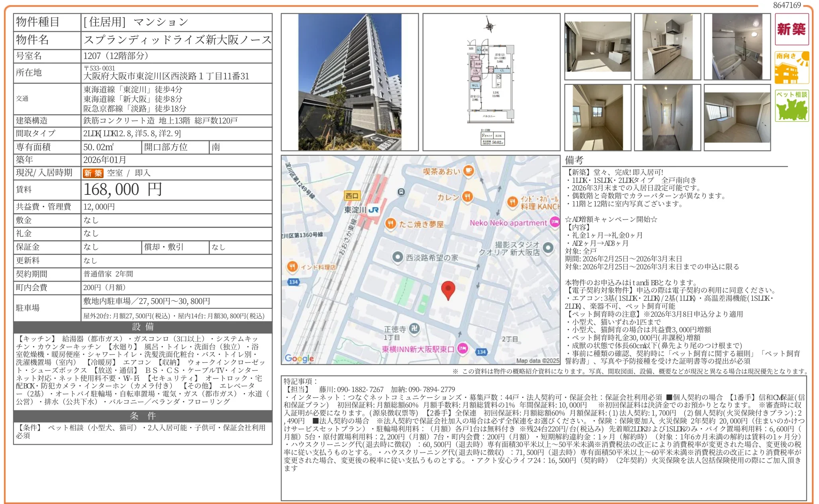This screenshot has width=819, height=504.
Task: Click the 喫茶あおい cafe map marker
Action: point(468,171)
